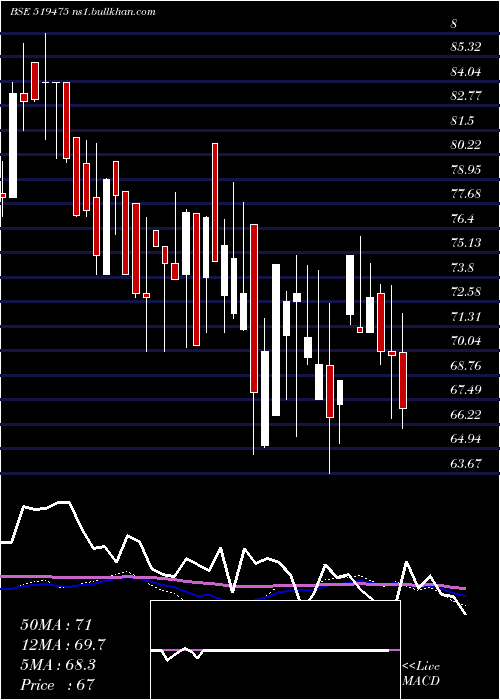Click the first tall white candlestick

[13, 145]
